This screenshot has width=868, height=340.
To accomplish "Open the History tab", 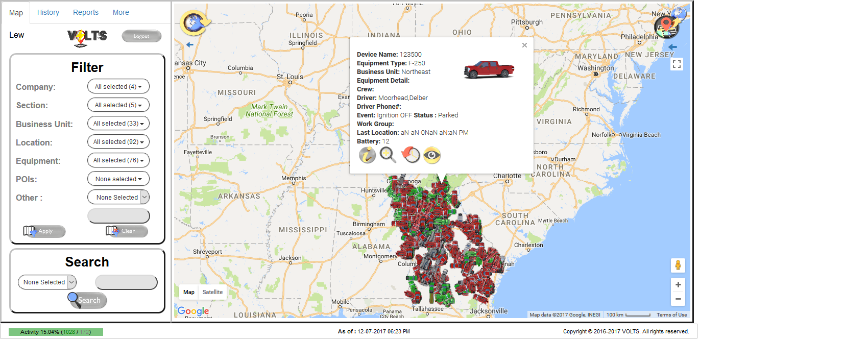I will coord(48,12).
